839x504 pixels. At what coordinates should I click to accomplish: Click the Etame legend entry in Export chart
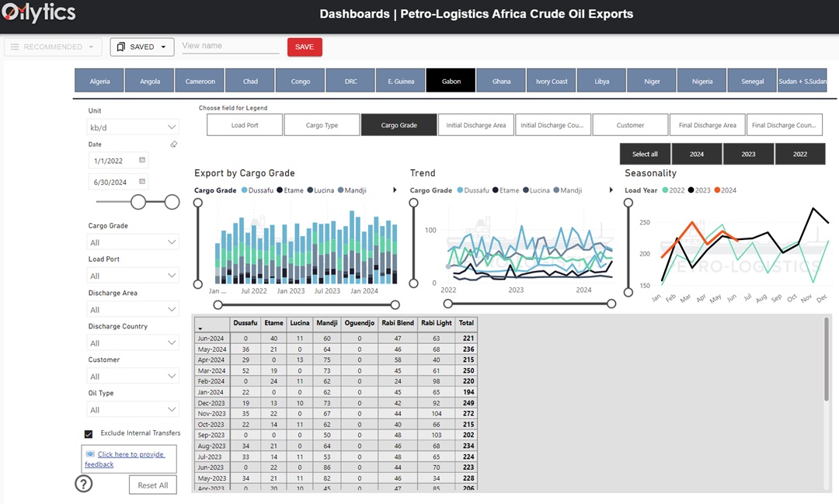290,190
